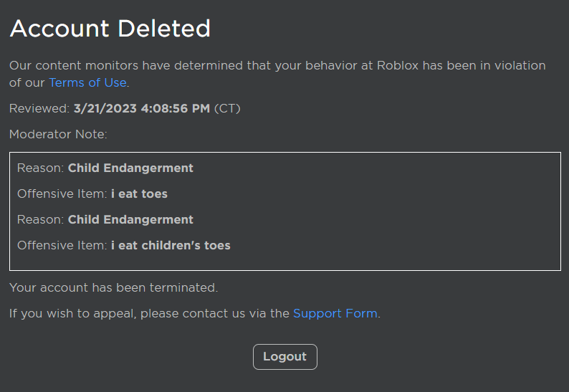This screenshot has width=569, height=392.
Task: Open the Support Form link
Action: 335,313
